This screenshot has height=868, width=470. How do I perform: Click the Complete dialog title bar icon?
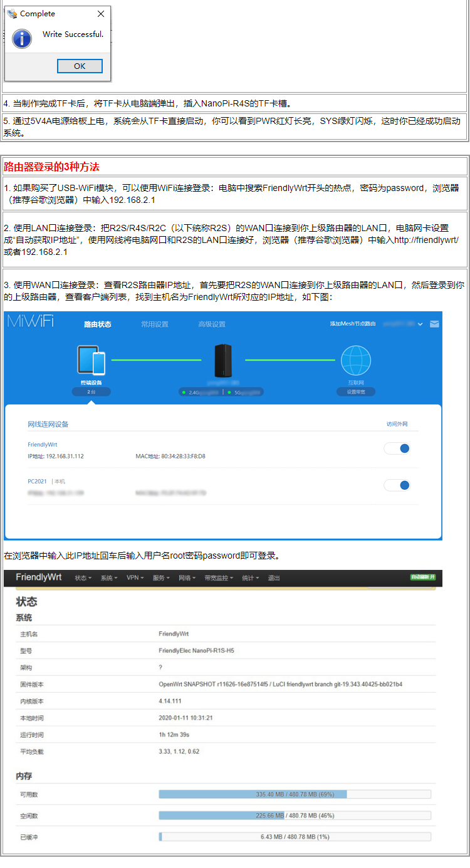tap(12, 14)
